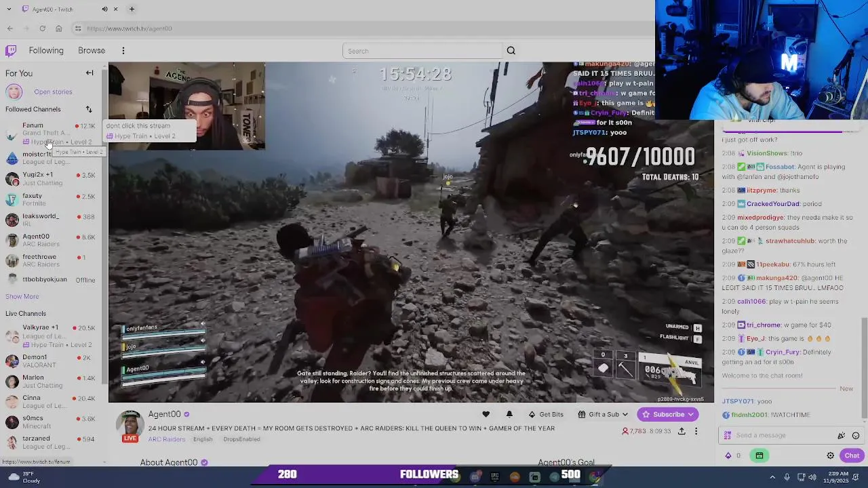Viewport: 868px width, 488px height.
Task: Open the three-dot more menu in the top navigation
Action: click(123, 51)
